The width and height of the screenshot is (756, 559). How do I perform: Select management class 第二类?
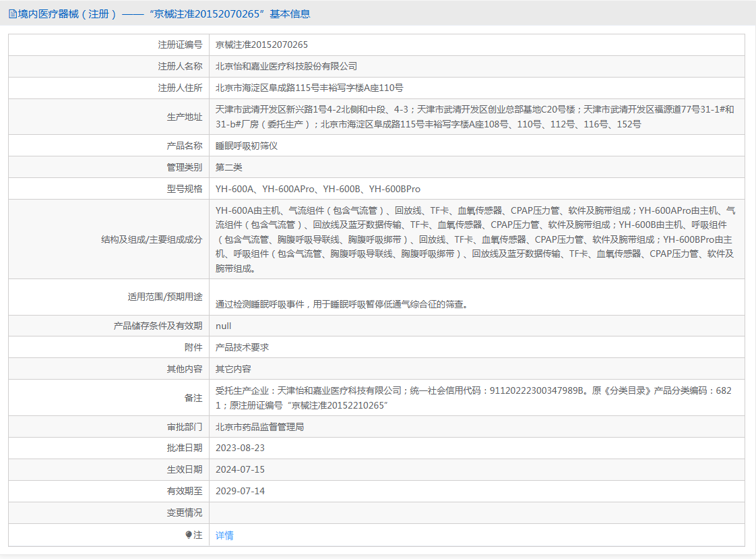[x=228, y=167]
